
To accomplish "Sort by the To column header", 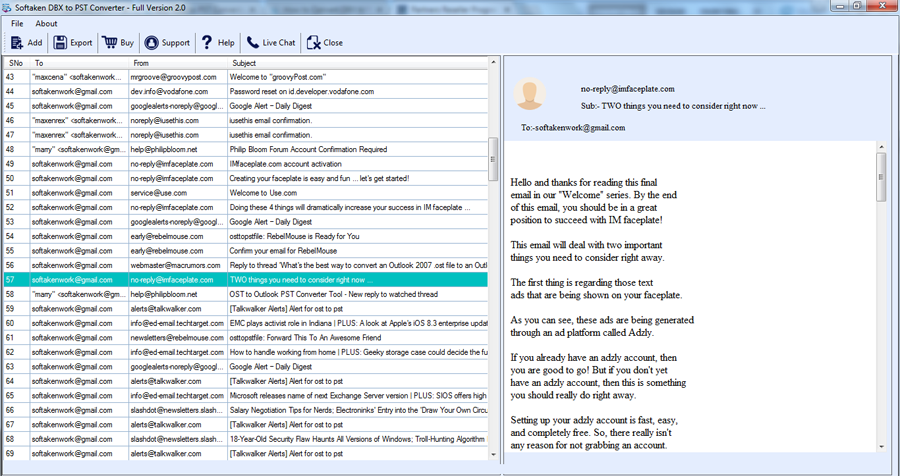I will [x=79, y=63].
